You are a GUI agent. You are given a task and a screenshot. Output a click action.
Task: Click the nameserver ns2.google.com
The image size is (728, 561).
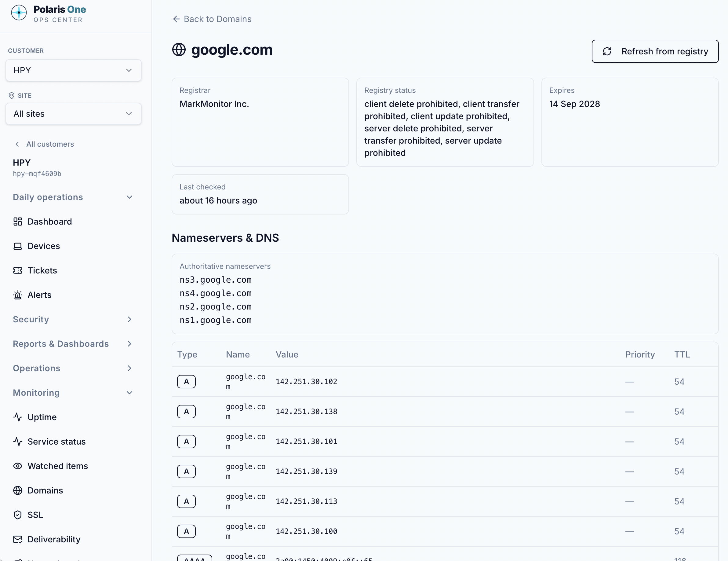pyautogui.click(x=216, y=306)
